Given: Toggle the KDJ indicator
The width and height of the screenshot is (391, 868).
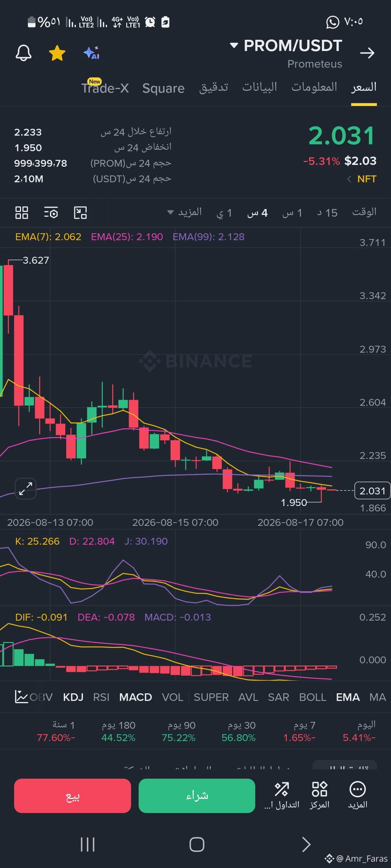Looking at the screenshot, I should coord(73,697).
